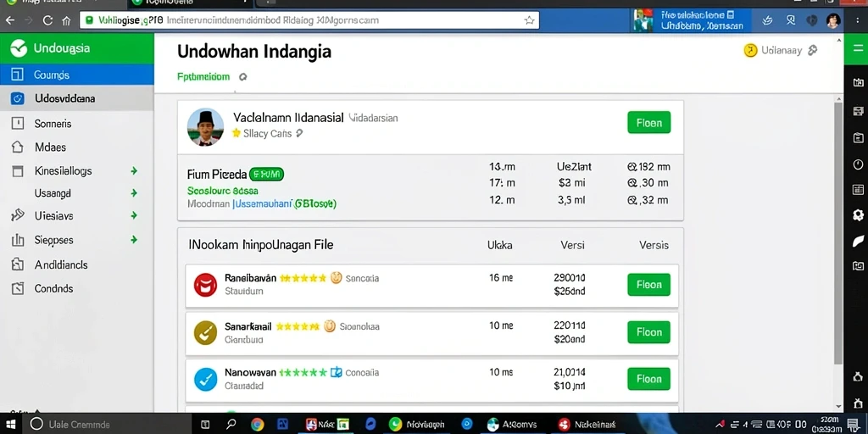The image size is (868, 434).
Task: Click the browser address bar
Action: 309,20
